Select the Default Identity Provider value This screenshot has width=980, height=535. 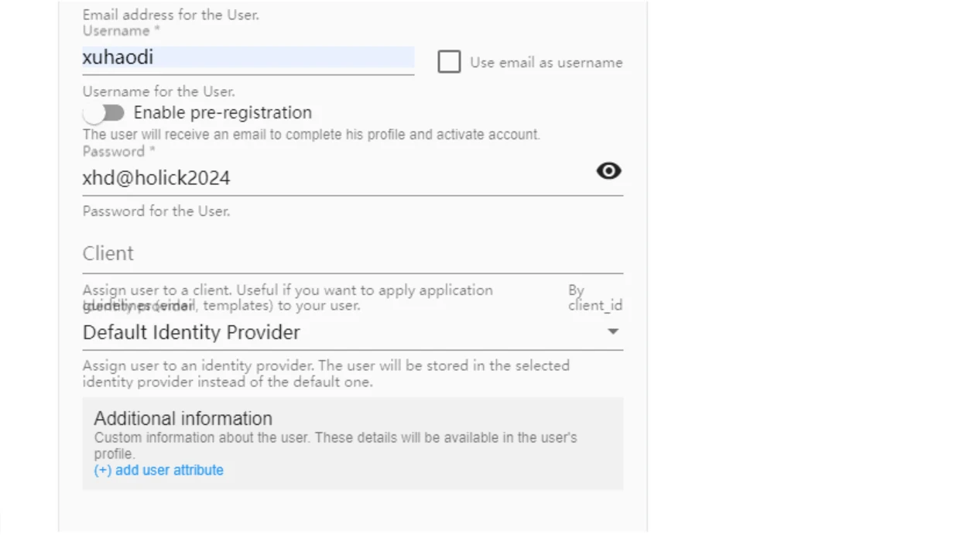coord(191,333)
